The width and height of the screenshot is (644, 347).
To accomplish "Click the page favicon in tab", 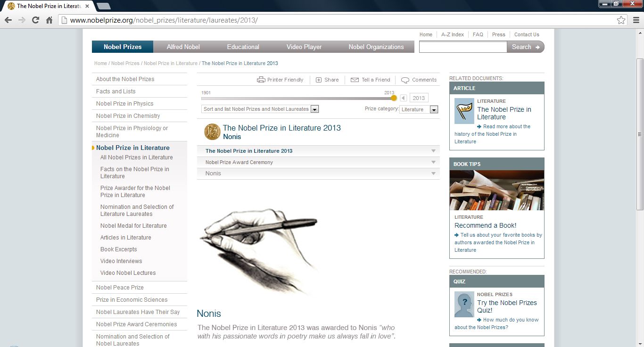I will [x=11, y=6].
